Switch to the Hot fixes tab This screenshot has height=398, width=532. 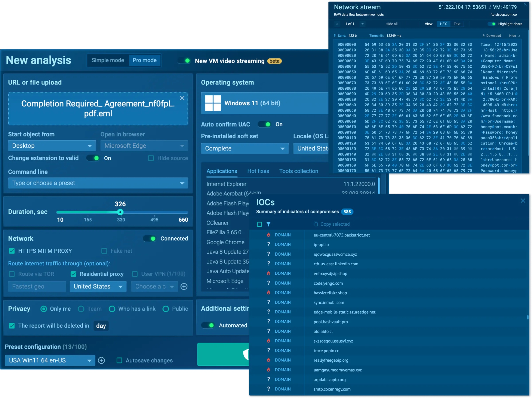point(258,171)
